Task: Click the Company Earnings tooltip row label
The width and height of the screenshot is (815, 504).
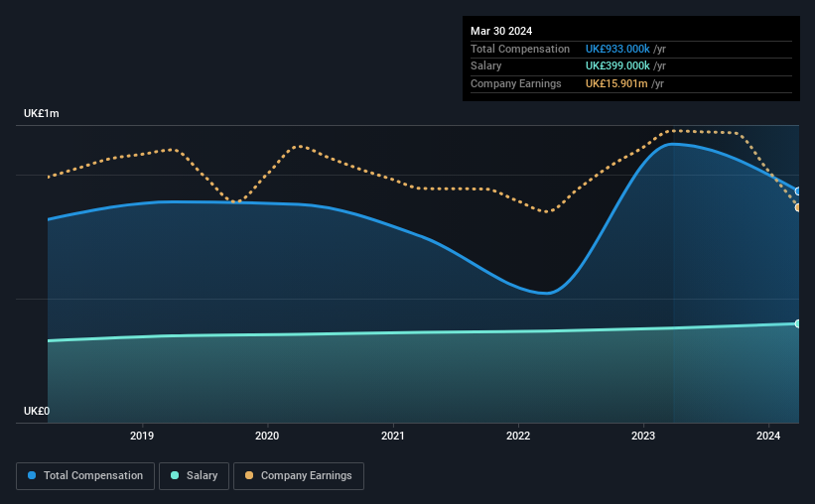Action: (x=515, y=83)
